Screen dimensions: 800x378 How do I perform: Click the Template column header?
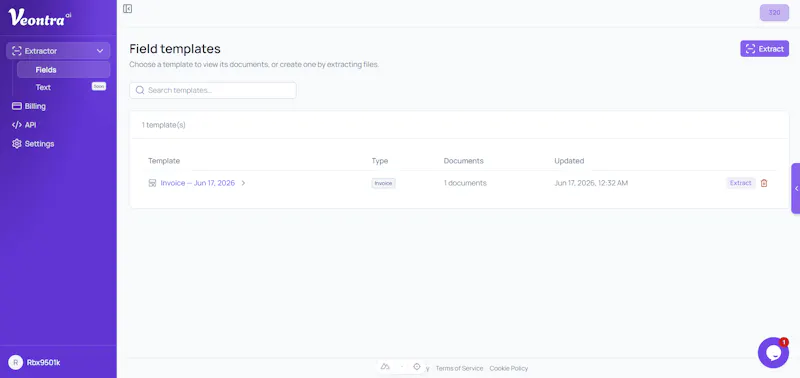click(x=164, y=161)
